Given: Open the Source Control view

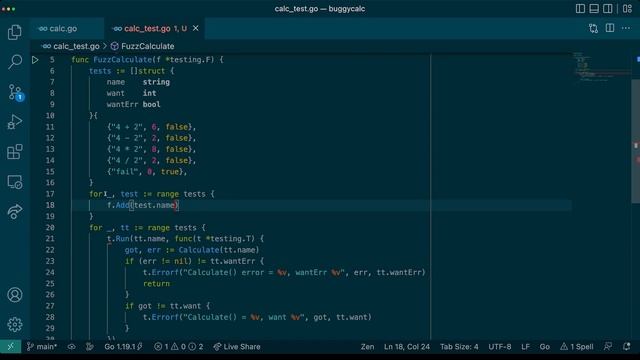Looking at the screenshot, I should [x=15, y=92].
